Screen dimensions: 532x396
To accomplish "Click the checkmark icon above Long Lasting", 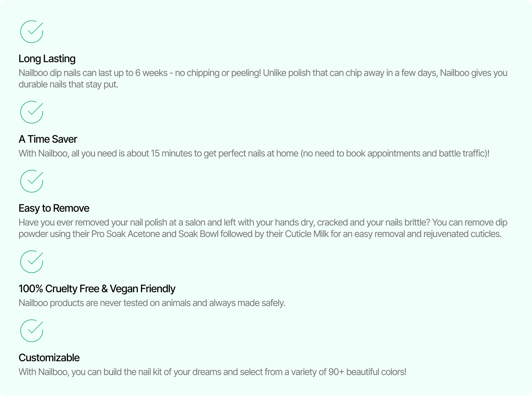I will 32,32.
